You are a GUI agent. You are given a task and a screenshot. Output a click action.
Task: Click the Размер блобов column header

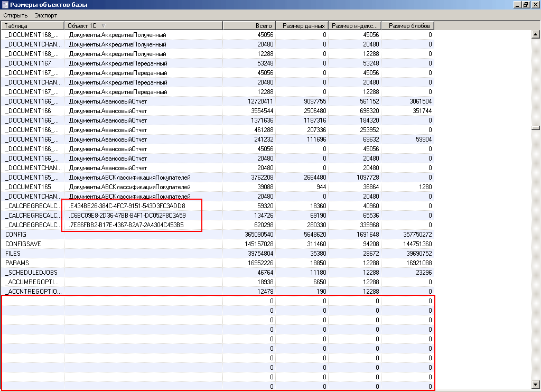[x=407, y=25]
